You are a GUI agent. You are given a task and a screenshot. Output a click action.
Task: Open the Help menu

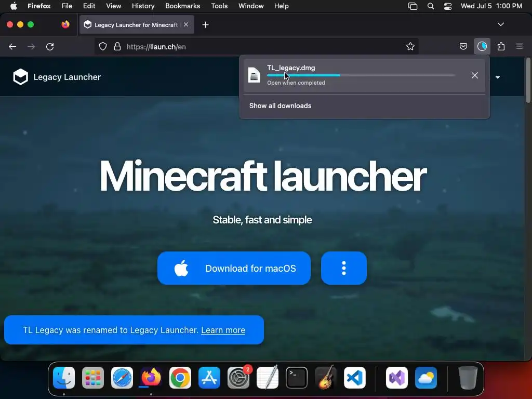(x=281, y=6)
